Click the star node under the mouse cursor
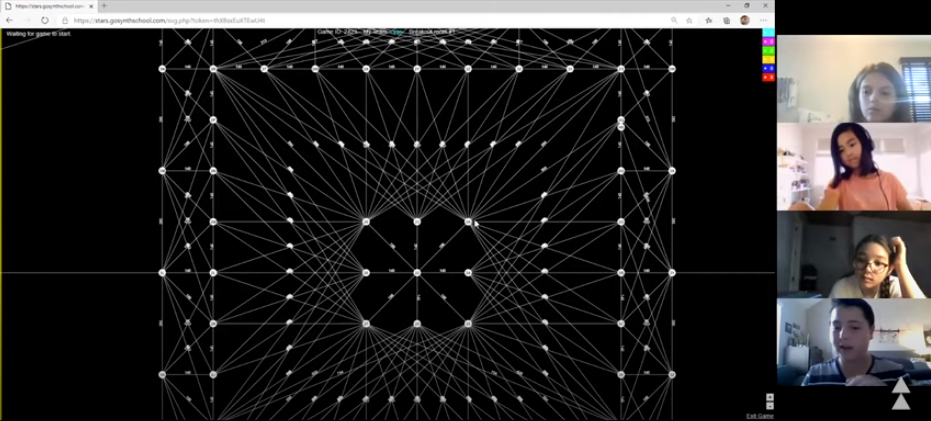 click(x=468, y=222)
